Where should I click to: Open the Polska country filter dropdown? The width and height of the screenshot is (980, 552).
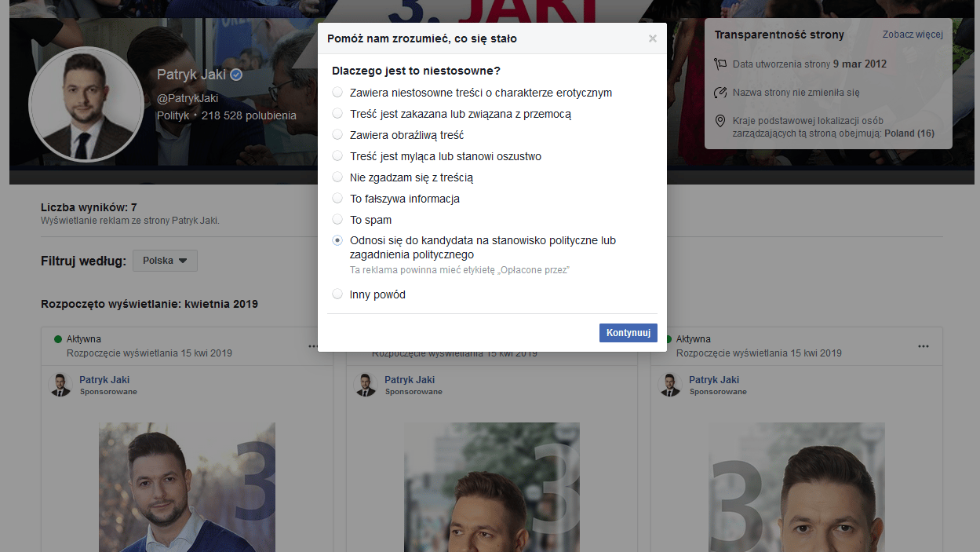coord(165,261)
